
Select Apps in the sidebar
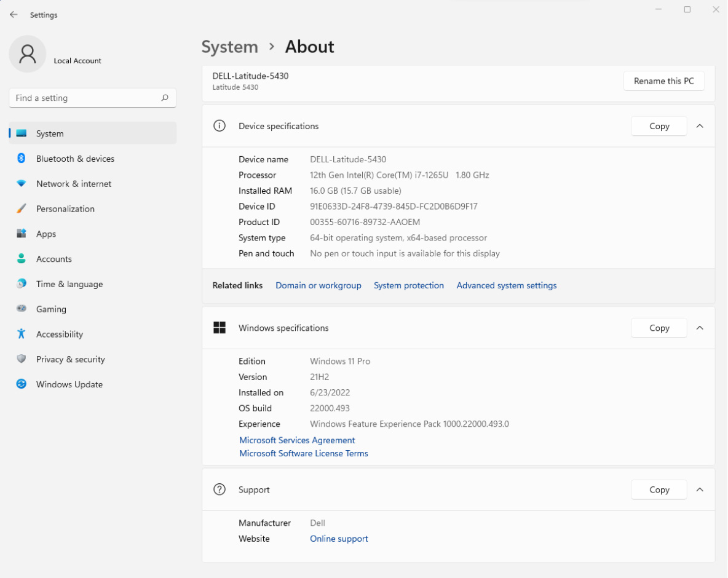pyautogui.click(x=92, y=234)
